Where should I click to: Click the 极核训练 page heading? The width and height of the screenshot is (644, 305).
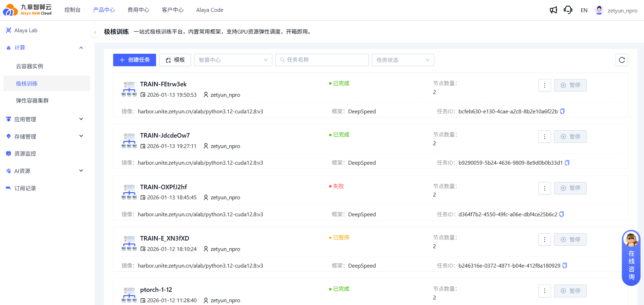[116, 32]
